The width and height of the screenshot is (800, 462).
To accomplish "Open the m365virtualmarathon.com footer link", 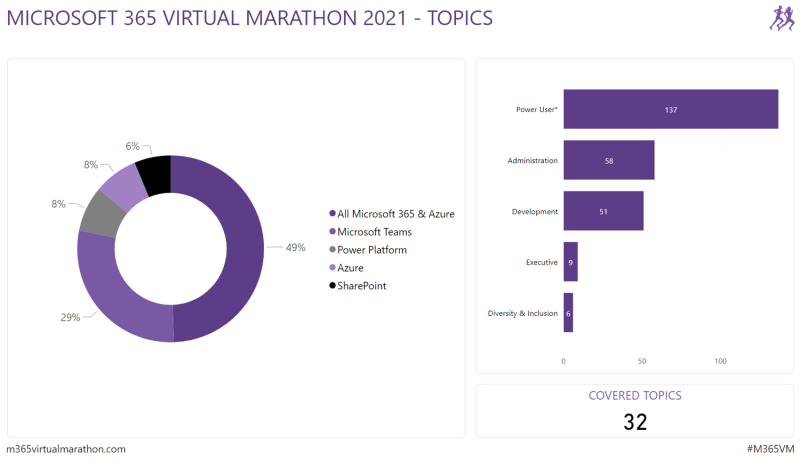I will [x=66, y=449].
